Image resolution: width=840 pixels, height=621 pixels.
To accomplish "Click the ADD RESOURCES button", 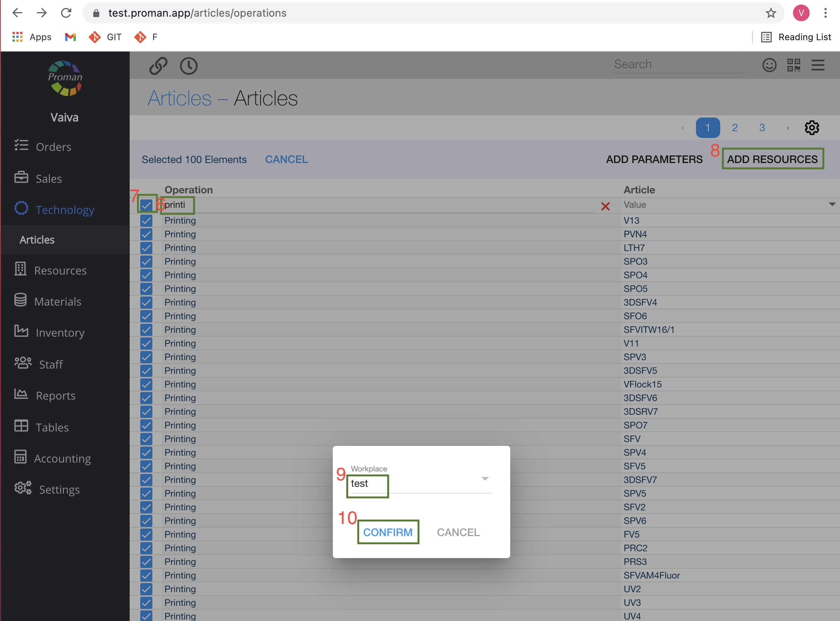I will (772, 159).
